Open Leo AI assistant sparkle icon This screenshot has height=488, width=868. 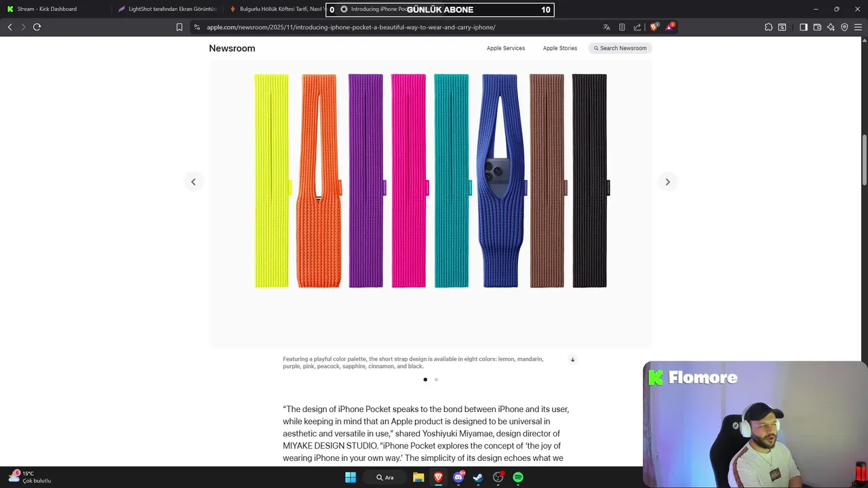[831, 27]
